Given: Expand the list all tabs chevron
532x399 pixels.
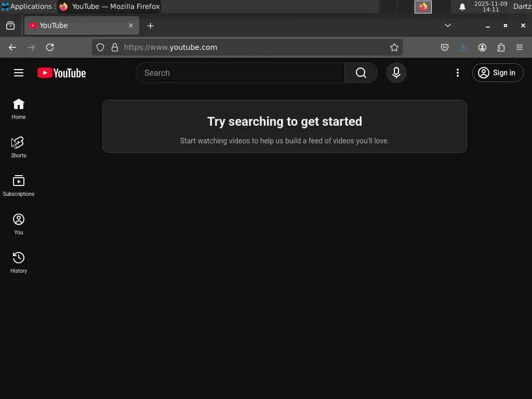Looking at the screenshot, I should click(447, 25).
